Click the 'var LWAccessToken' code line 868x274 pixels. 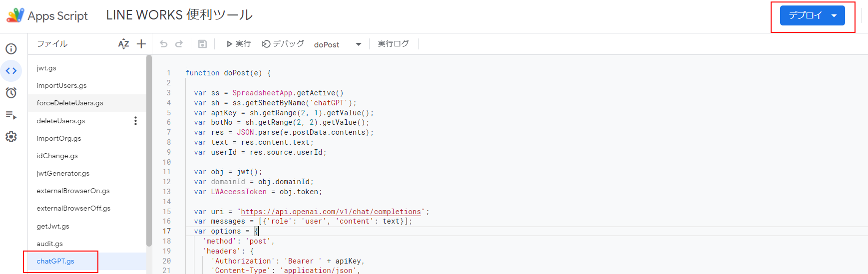(258, 192)
